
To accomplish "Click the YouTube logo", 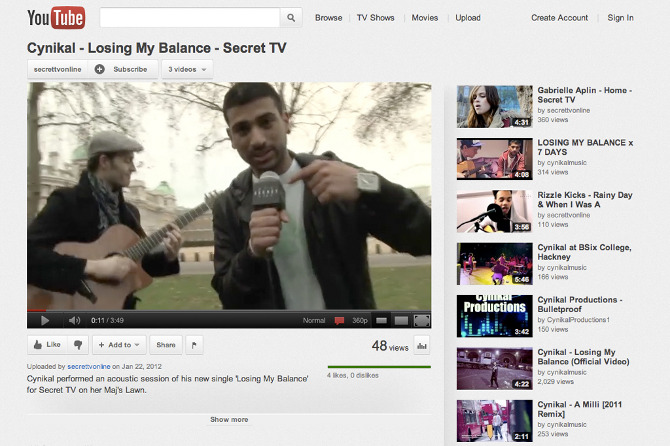I will pos(56,18).
